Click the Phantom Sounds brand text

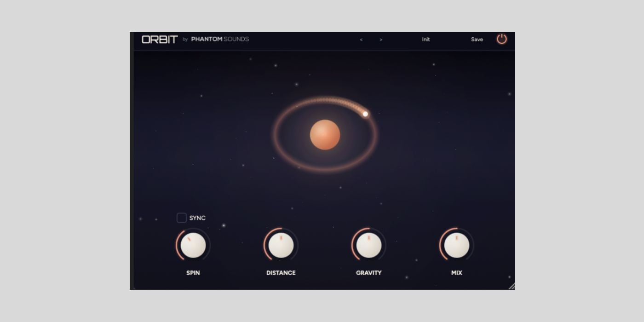click(x=220, y=40)
